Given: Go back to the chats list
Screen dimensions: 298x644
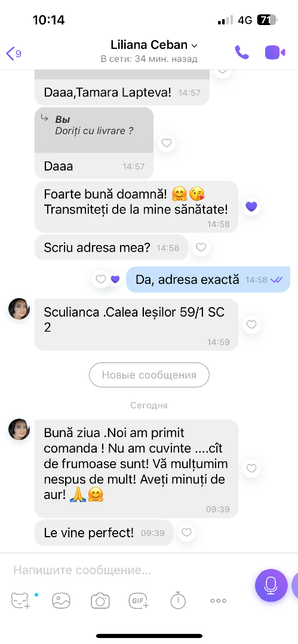Looking at the screenshot, I should point(13,53).
